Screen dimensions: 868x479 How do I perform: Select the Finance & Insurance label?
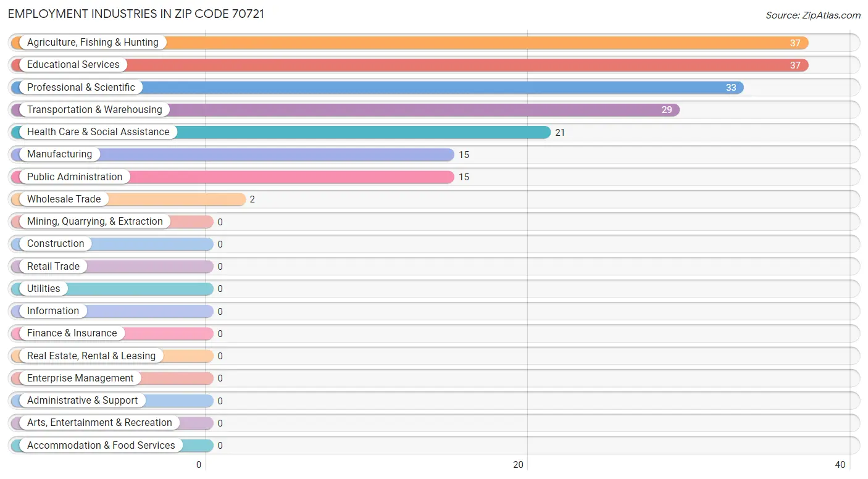tap(72, 333)
